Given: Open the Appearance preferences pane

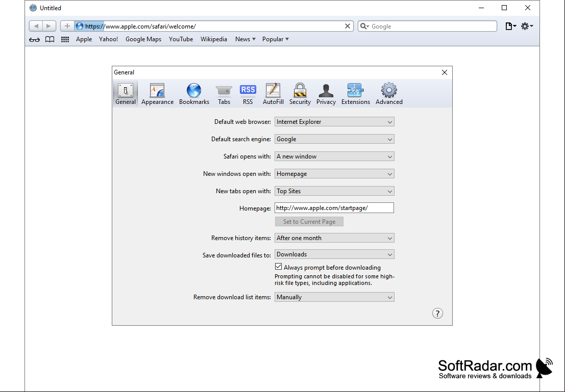Looking at the screenshot, I should pos(158,94).
